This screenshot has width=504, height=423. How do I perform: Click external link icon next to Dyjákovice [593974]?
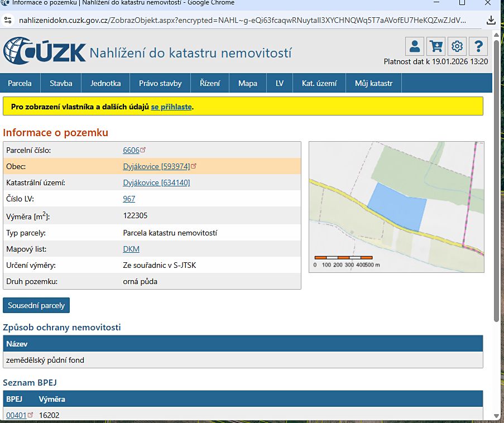[194, 166]
